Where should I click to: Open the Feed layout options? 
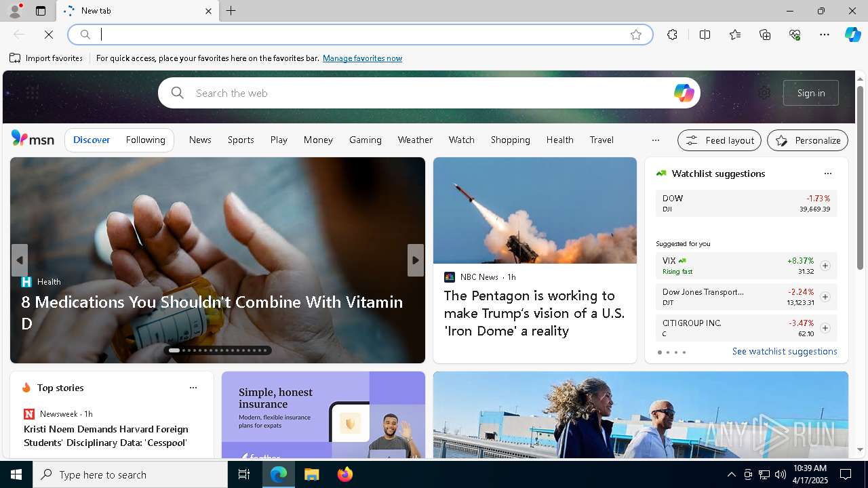click(719, 140)
